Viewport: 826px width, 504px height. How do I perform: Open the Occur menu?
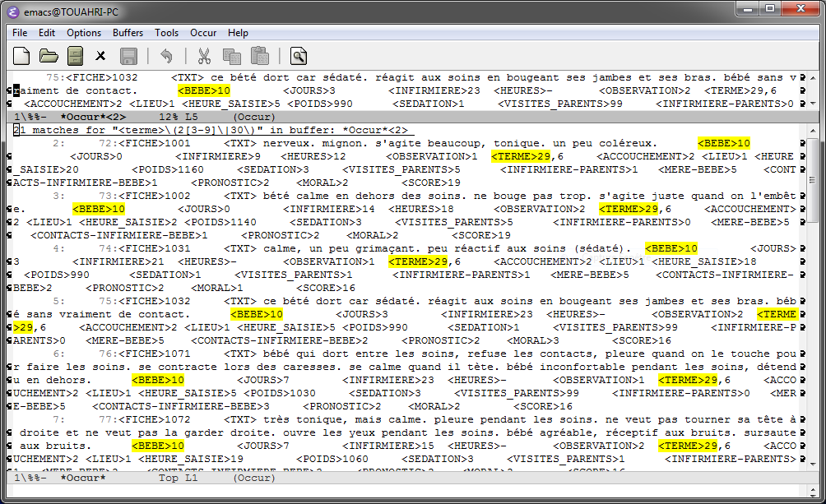tap(203, 33)
